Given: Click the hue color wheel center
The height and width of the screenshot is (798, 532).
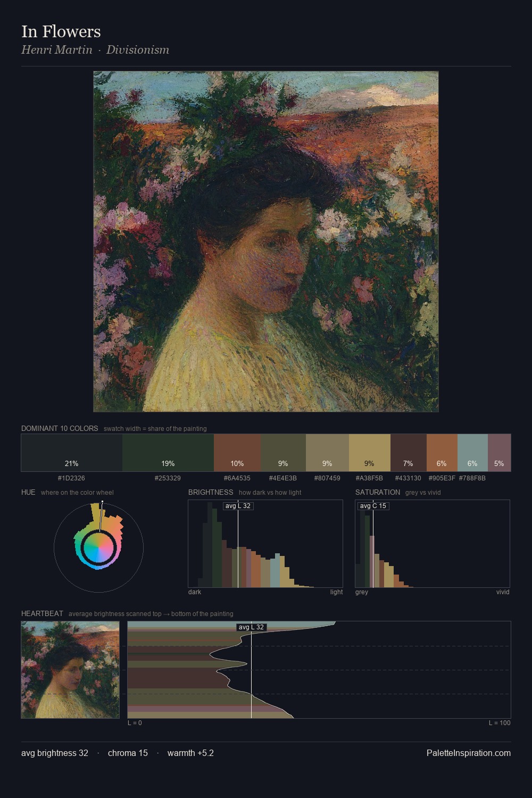Looking at the screenshot, I should 98,547.
